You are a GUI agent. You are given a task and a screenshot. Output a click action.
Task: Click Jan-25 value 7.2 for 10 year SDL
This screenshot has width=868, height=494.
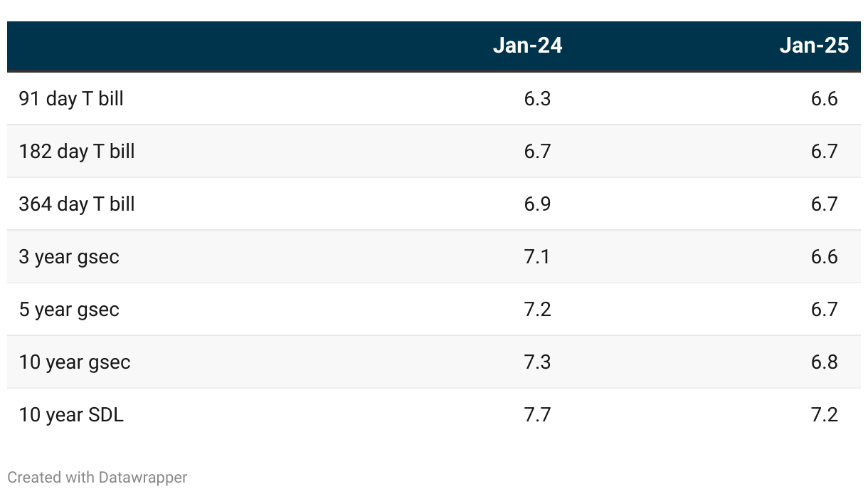824,415
